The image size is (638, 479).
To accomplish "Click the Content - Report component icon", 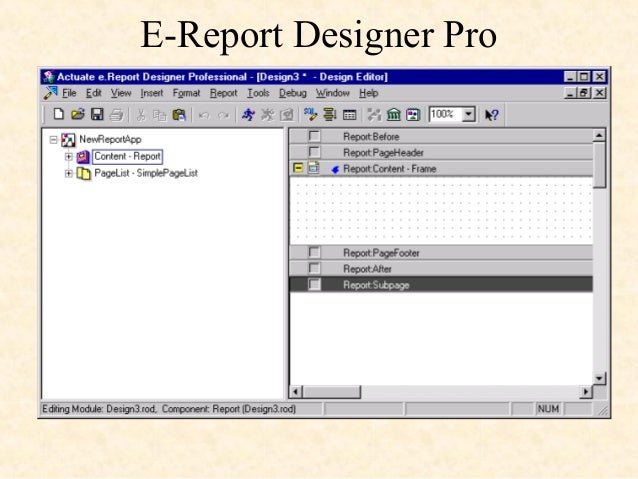I will 83,157.
